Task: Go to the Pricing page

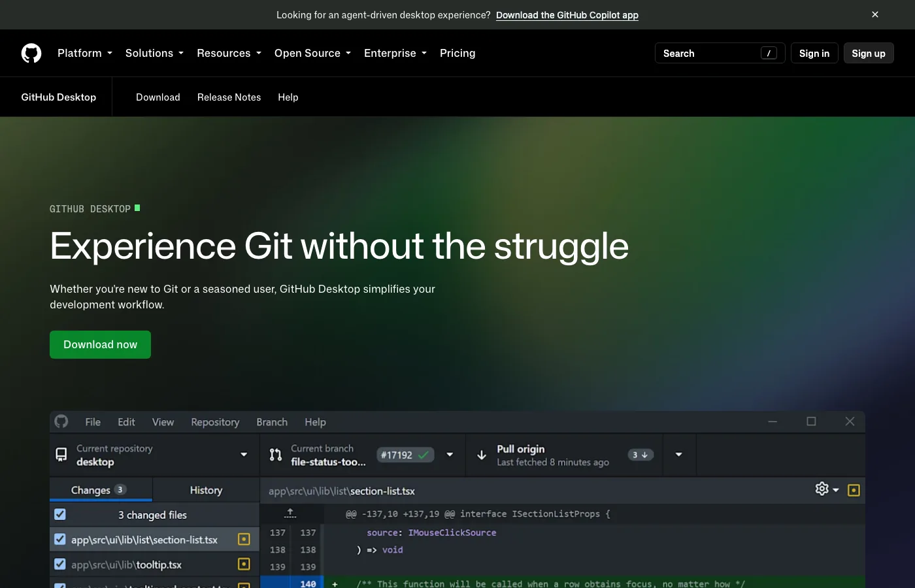Action: point(457,53)
